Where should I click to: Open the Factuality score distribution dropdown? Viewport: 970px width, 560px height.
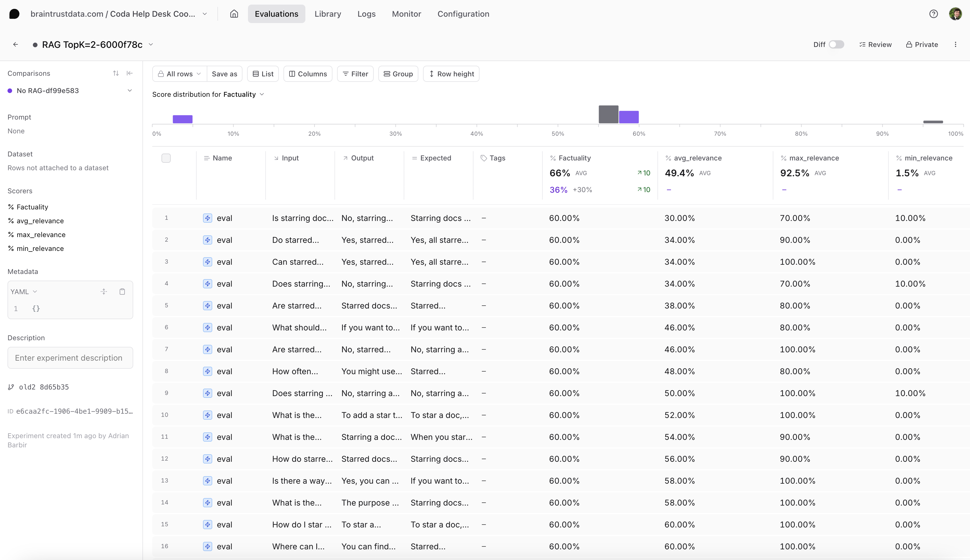[x=262, y=94]
